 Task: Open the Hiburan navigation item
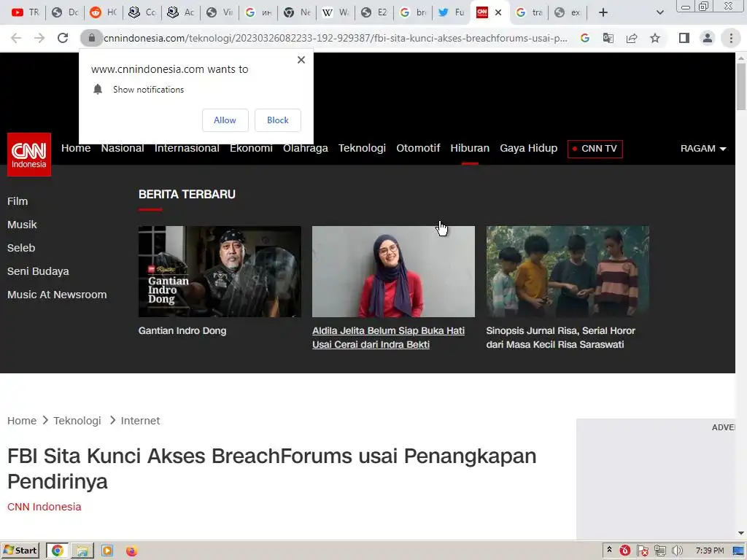pos(470,148)
